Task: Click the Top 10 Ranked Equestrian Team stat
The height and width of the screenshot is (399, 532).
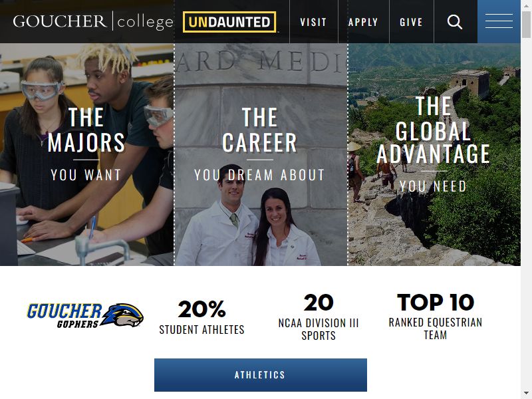Action: (436, 317)
